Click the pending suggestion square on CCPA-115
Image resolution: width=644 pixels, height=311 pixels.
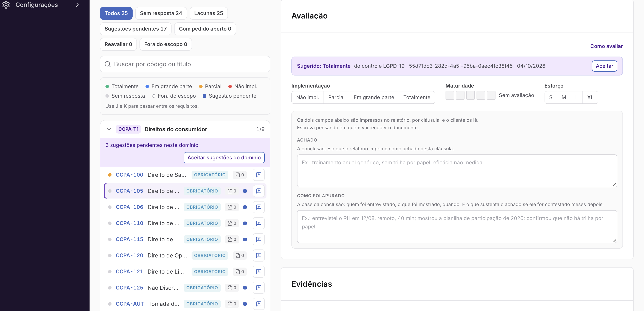pyautogui.click(x=245, y=239)
